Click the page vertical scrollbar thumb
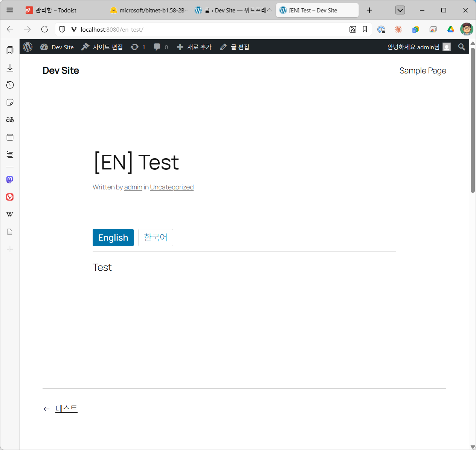Image resolution: width=476 pixels, height=450 pixels. 473,121
